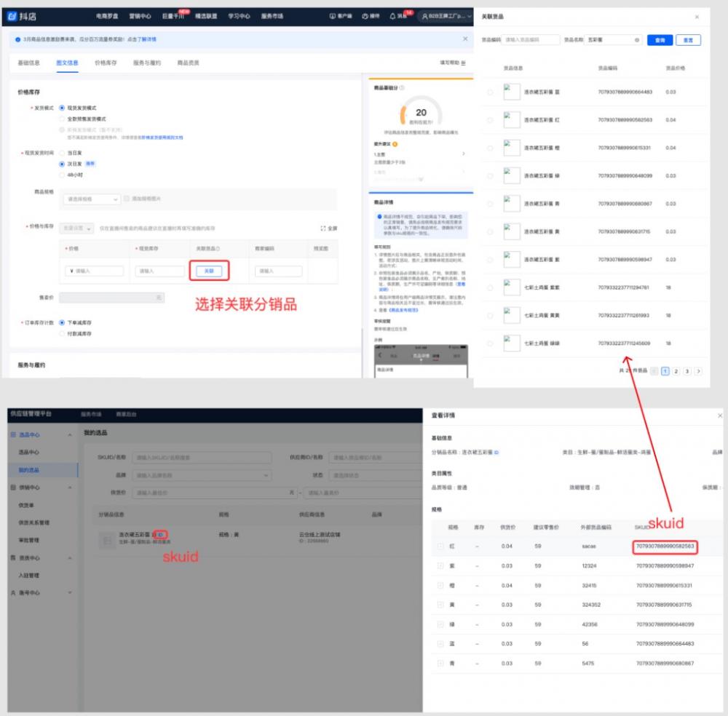The image size is (728, 716).
Task: Click the 提升建议 orange badge icon
Action: coord(395,144)
